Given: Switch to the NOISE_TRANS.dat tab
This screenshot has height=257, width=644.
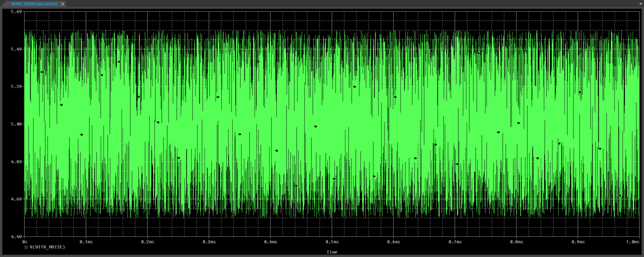Looking at the screenshot, I should click(34, 4).
